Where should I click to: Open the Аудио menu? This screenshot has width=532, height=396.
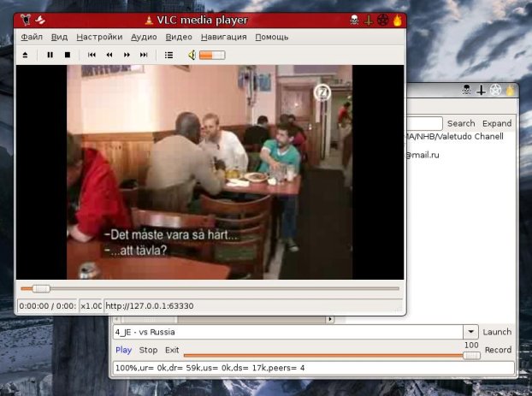(144, 37)
